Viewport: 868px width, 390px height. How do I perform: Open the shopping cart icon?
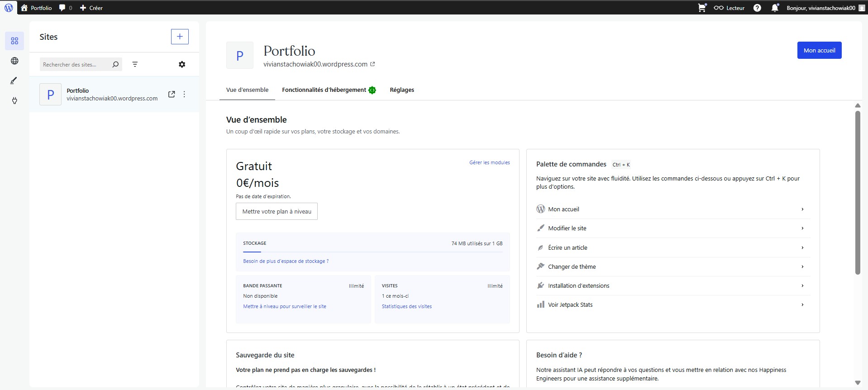click(x=702, y=8)
